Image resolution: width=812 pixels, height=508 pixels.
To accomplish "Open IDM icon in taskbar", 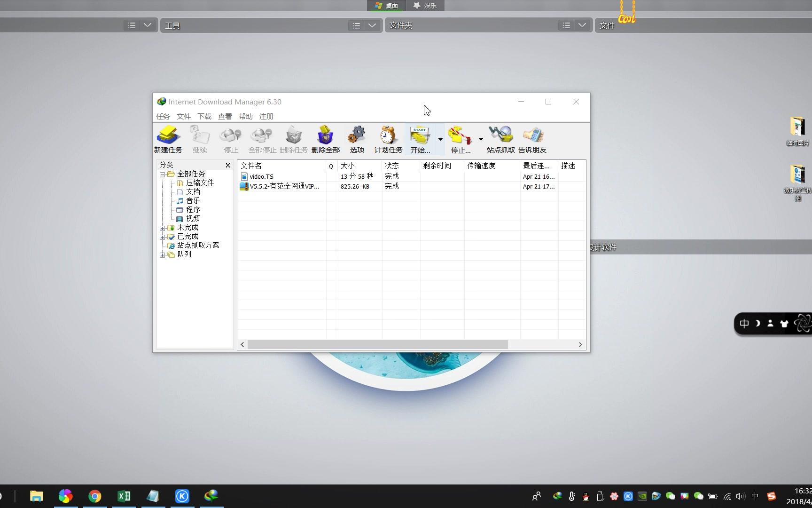I will click(211, 496).
